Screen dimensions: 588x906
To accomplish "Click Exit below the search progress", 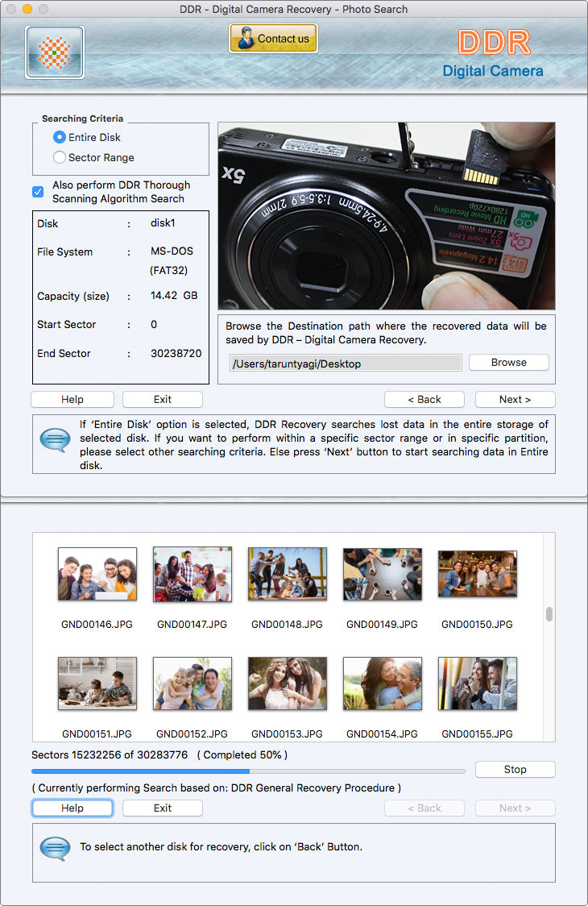I will coord(163,808).
